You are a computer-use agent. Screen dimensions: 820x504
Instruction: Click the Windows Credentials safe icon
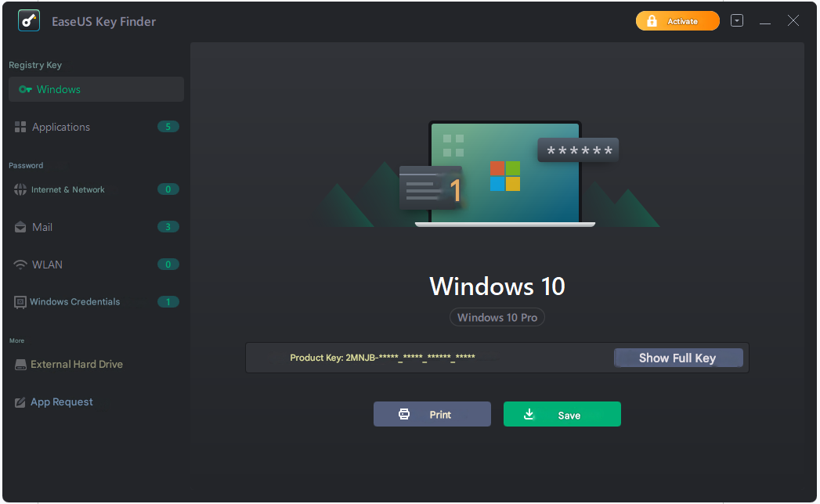pyautogui.click(x=20, y=302)
